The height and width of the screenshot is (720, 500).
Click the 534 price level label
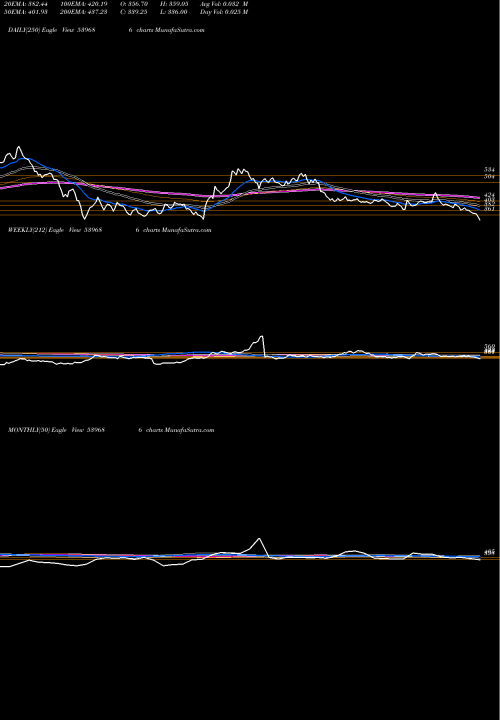[489, 169]
